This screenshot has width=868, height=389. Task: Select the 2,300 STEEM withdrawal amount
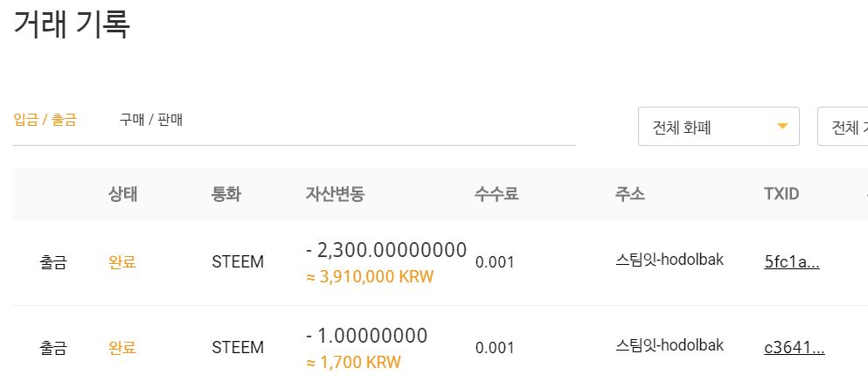tap(386, 250)
